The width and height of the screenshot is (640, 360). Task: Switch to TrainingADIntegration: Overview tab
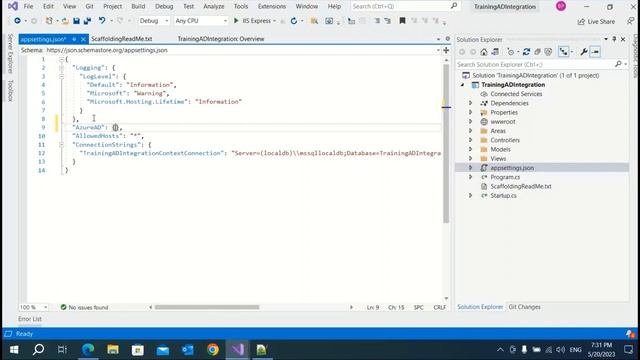click(x=221, y=39)
